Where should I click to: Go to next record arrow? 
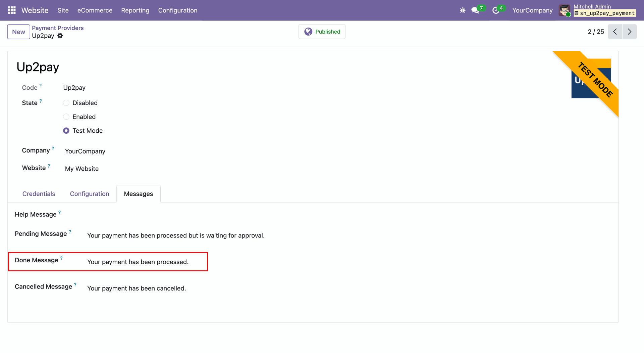[630, 32]
